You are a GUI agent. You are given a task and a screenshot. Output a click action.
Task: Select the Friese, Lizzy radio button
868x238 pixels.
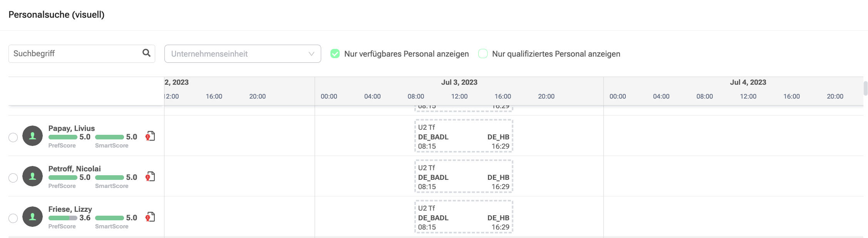[13, 218]
